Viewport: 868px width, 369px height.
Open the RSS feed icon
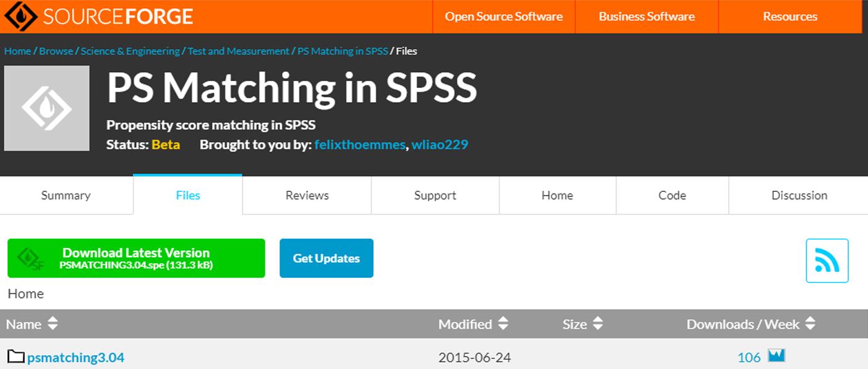coord(827,261)
